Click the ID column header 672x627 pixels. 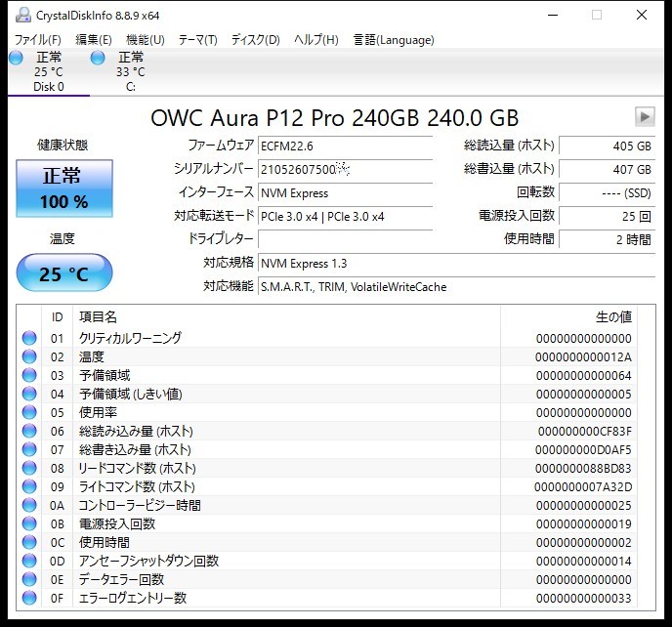click(57, 317)
